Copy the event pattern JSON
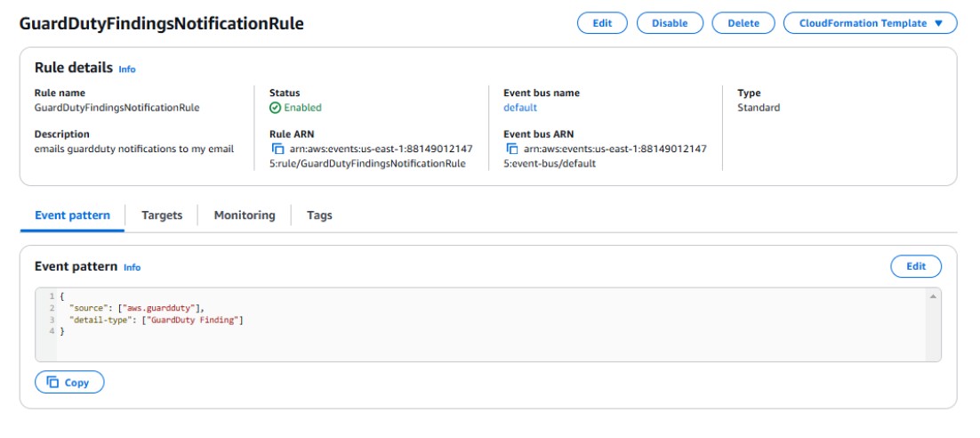The width and height of the screenshot is (980, 438). tap(69, 382)
